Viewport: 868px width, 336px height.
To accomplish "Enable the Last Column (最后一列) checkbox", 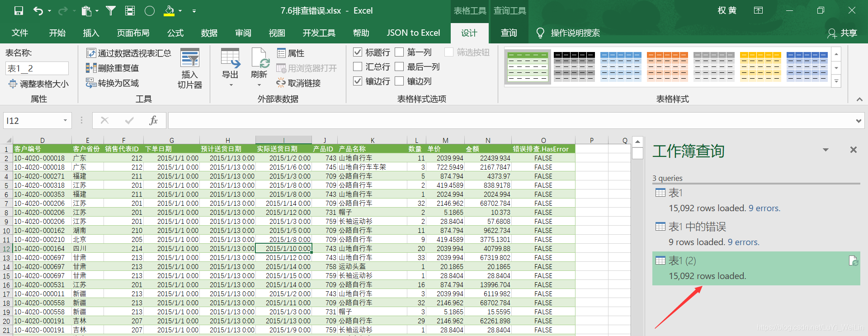I will pos(399,67).
